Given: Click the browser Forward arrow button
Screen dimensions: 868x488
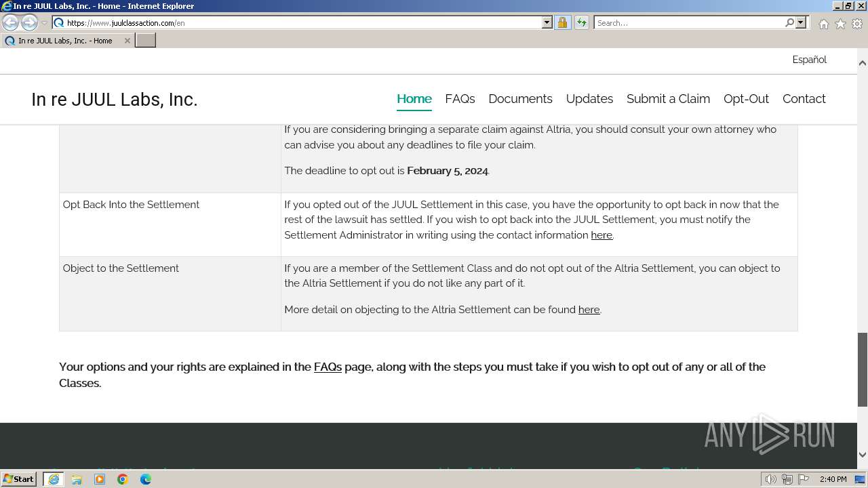Looking at the screenshot, I should pyautogui.click(x=29, y=23).
